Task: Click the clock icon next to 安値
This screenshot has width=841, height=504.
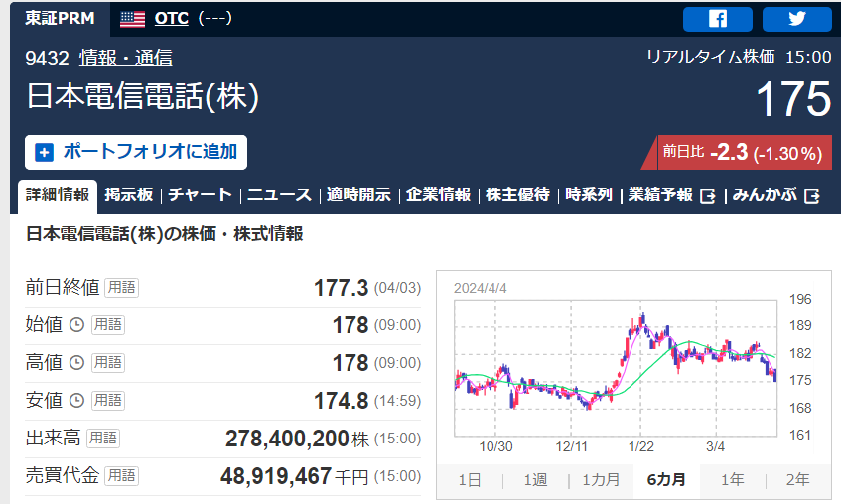Action: (x=77, y=401)
